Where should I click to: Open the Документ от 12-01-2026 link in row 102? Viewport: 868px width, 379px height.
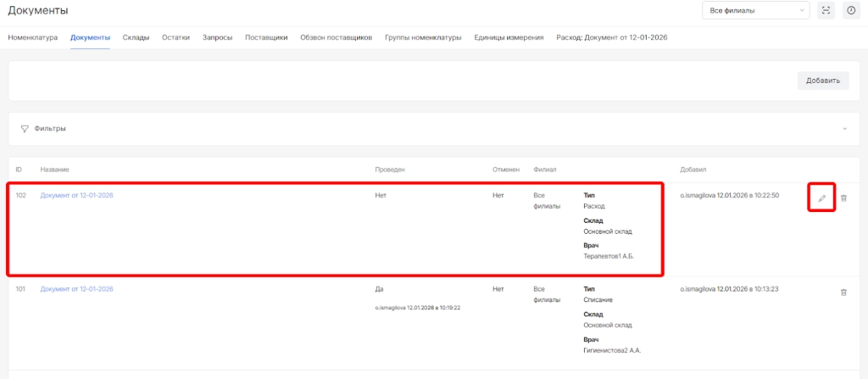(76, 196)
